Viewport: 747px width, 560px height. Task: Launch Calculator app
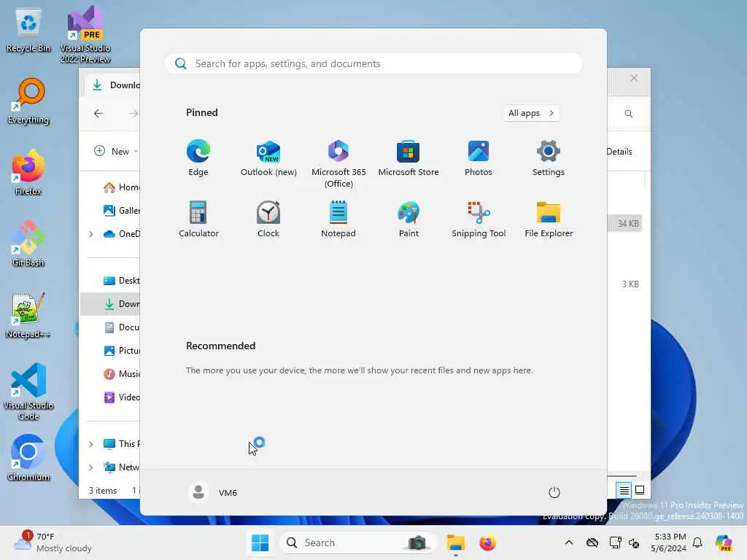[198, 219]
